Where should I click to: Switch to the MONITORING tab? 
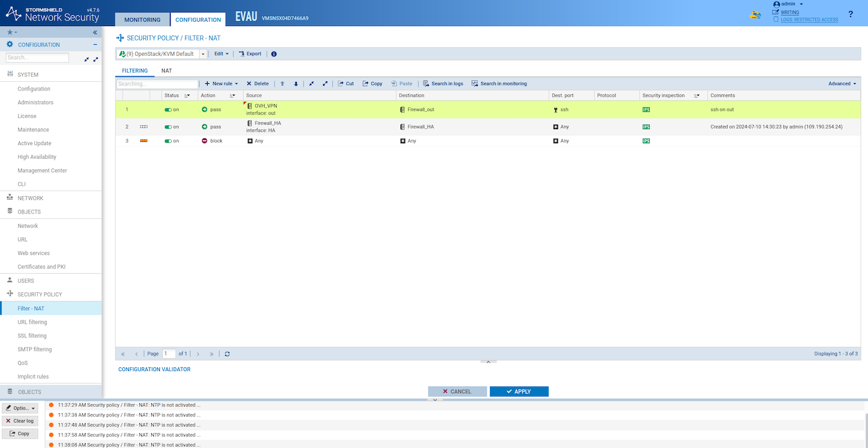tap(142, 20)
